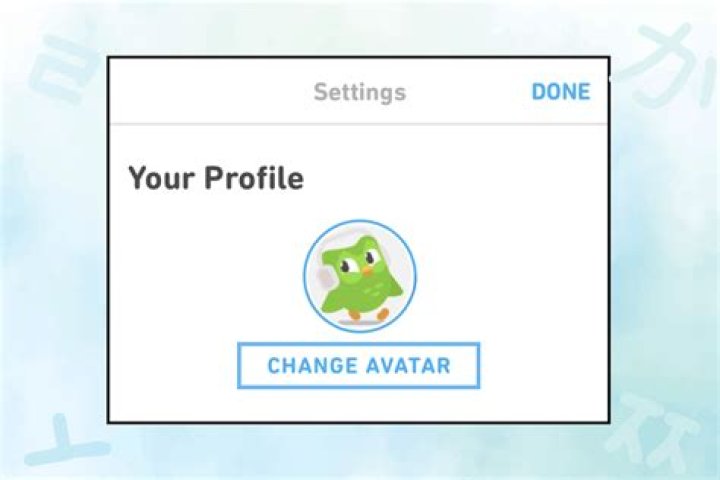Click the gray divider line under Settings header
This screenshot has width=720, height=480.
[359, 124]
